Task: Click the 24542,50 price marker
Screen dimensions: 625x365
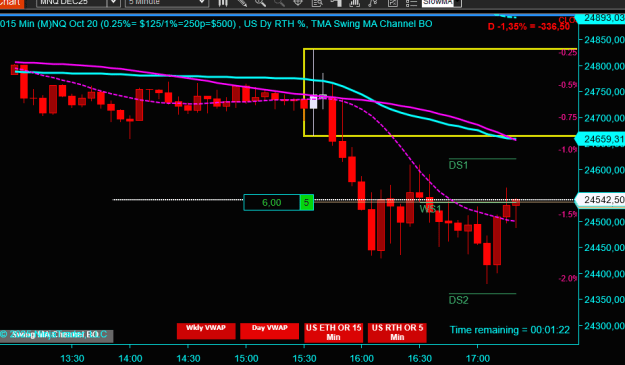Action: click(x=601, y=200)
